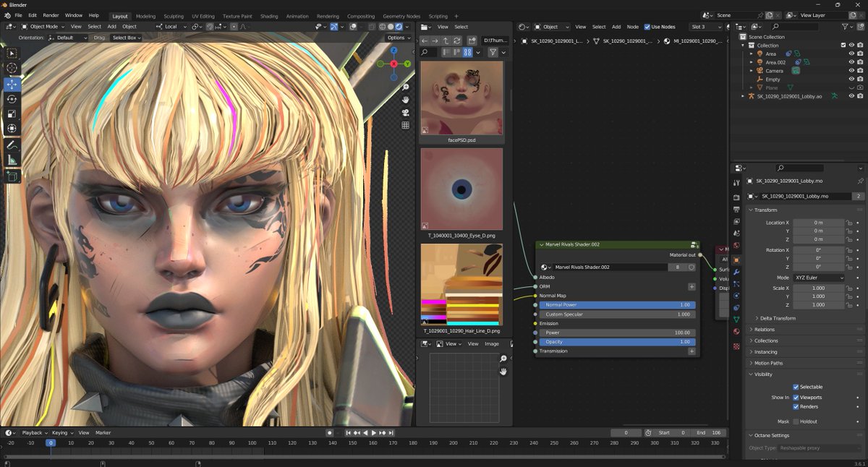Screen dimensions: 868x467
Task: Play the animation forward
Action: coord(374,433)
